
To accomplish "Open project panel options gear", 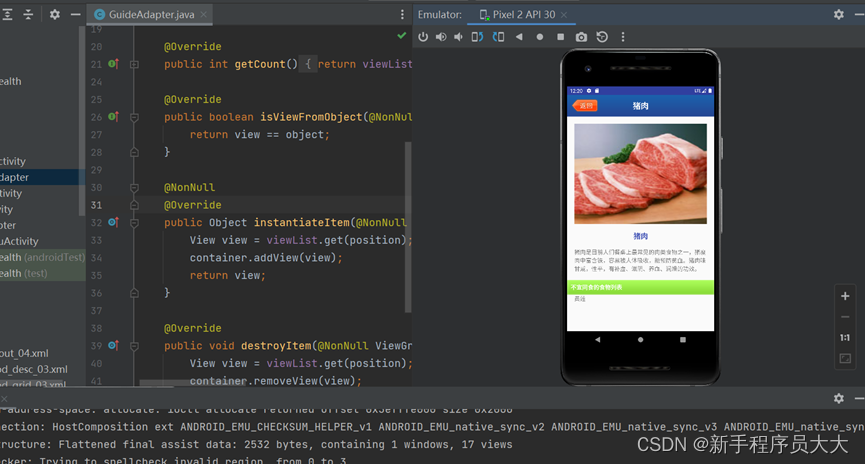I will (x=55, y=14).
